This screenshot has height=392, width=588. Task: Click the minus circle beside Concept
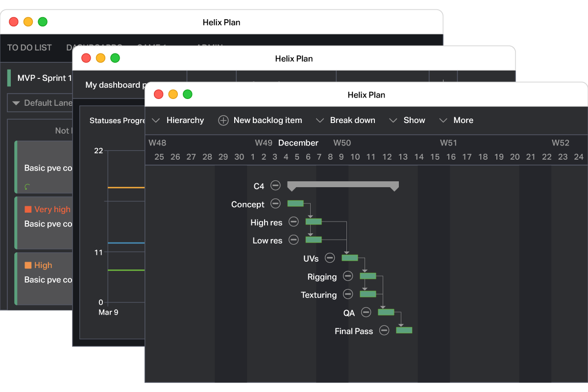pos(275,204)
